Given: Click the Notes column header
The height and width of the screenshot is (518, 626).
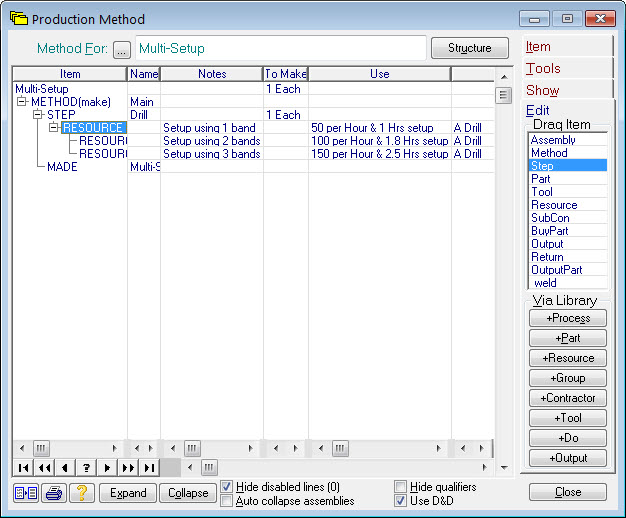Looking at the screenshot, I should [212, 74].
